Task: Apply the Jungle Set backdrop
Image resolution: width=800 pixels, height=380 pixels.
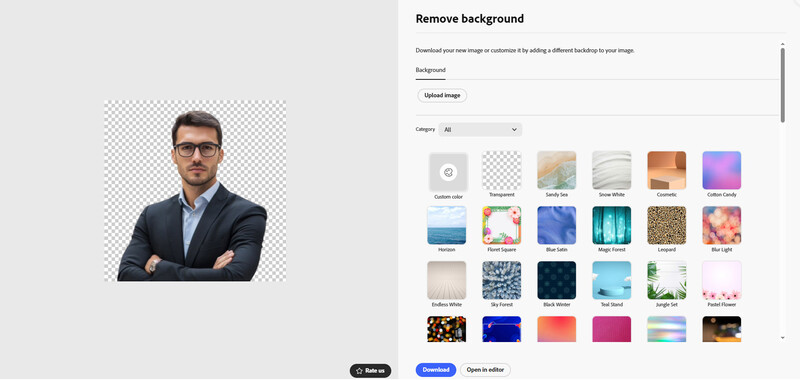Action: click(667, 281)
